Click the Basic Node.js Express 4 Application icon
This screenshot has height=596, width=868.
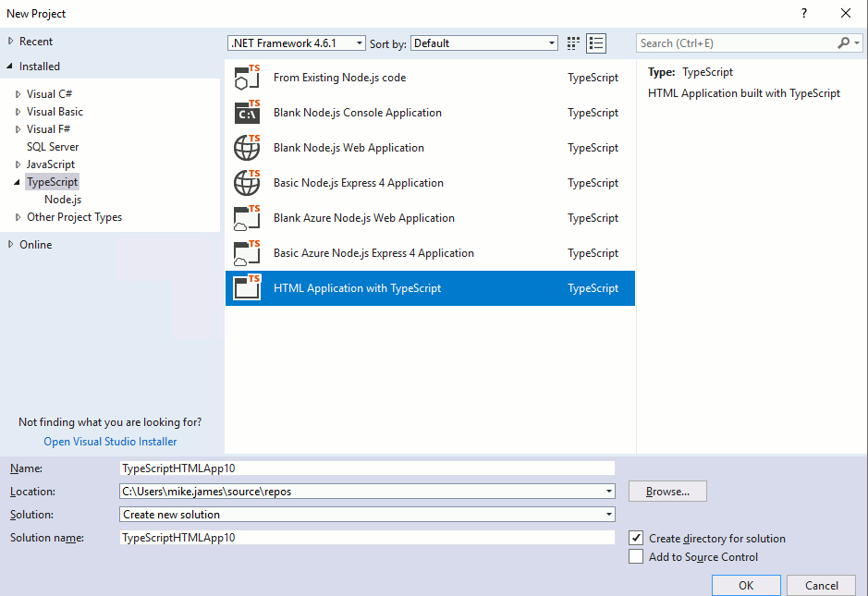pos(247,183)
